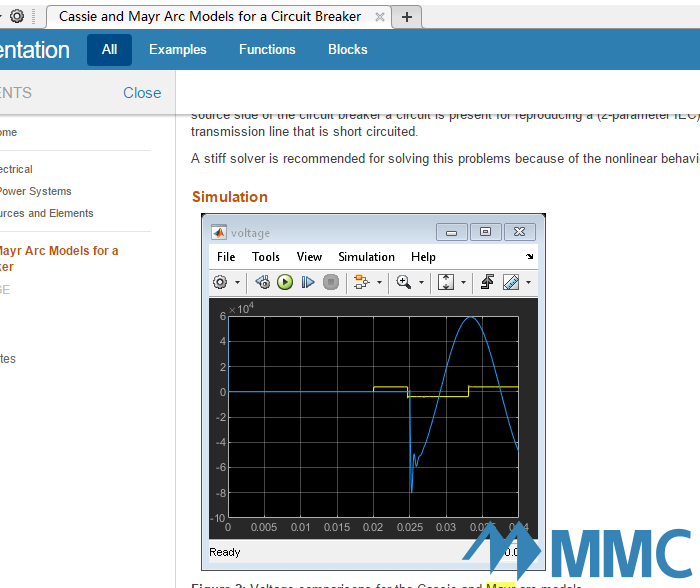Viewport: 700px width, 588px height.
Task: Open the File menu in voltage scope
Action: click(226, 257)
